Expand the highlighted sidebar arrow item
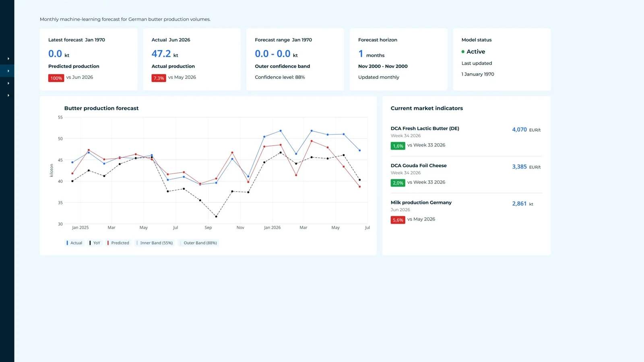 (x=7, y=71)
